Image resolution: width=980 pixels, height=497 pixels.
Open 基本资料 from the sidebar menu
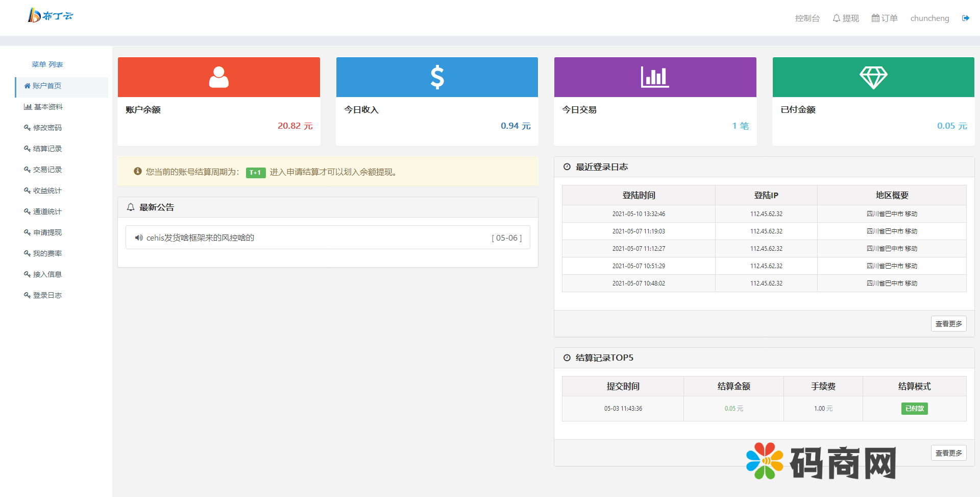[48, 107]
